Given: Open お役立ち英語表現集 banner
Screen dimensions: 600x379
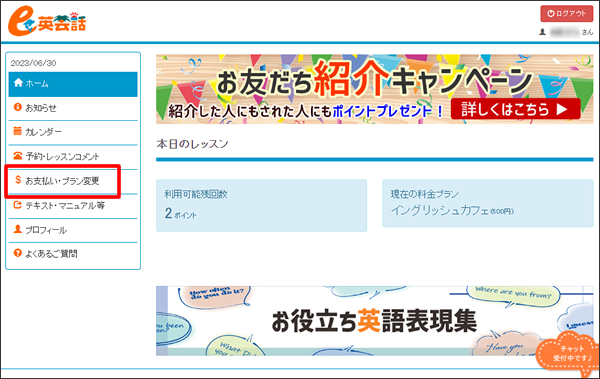Looking at the screenshot, I should pos(374,321).
